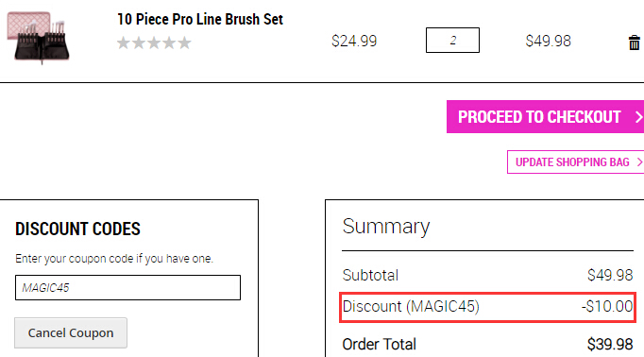Screen dimensions: 644x357
Task: Click the Discount Codes heading
Action: click(x=77, y=229)
